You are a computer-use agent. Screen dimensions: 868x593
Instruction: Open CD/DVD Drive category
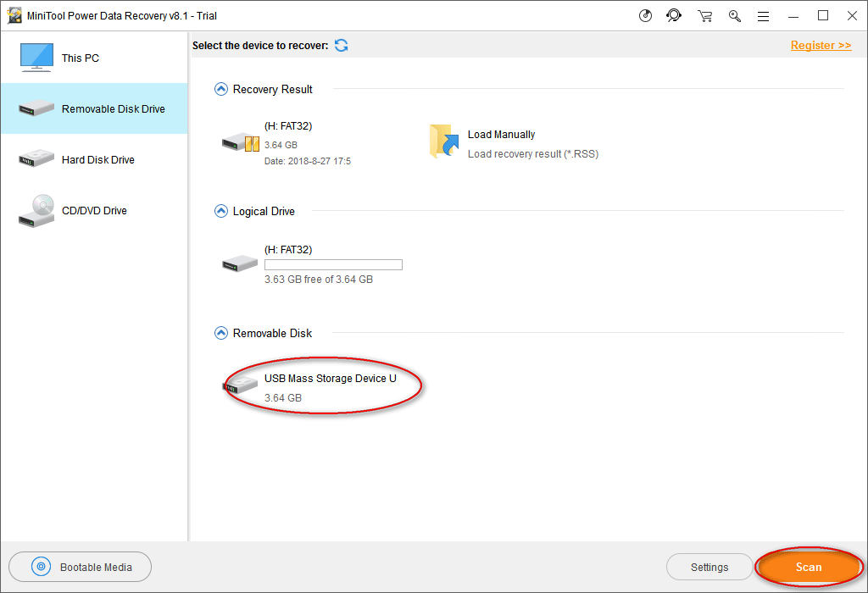tap(93, 210)
